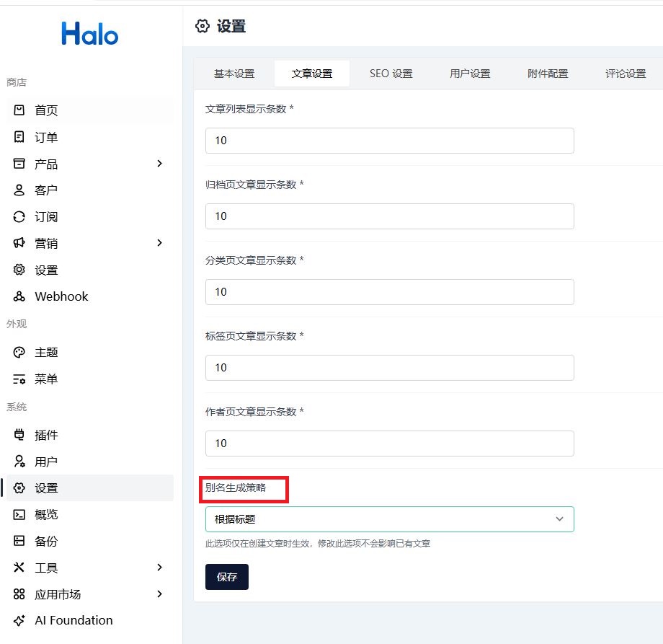This screenshot has height=644, width=663.
Task: Open the Webhook sidebar entry
Action: click(90, 296)
